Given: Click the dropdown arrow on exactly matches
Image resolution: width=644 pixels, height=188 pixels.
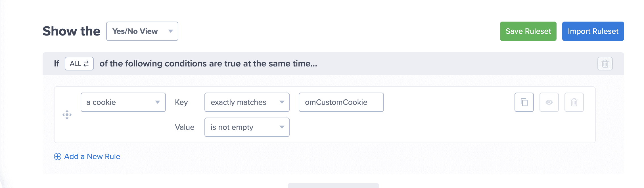Looking at the screenshot, I should point(282,102).
